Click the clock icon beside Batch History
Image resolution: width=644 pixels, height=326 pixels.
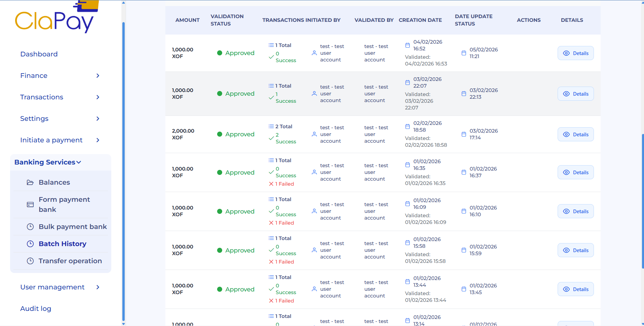(x=31, y=244)
